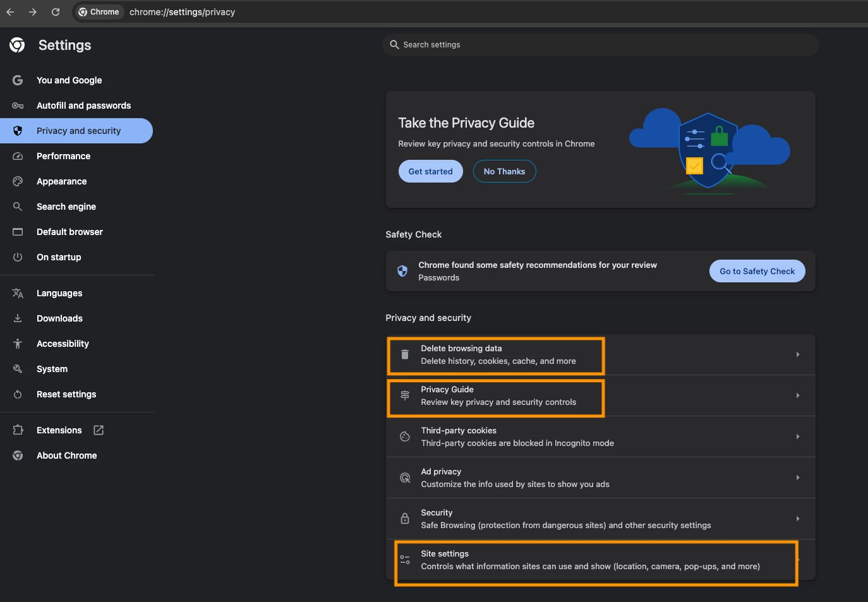Viewport: 868px width, 602px height.
Task: Click the cookie icon for Third-party cookies
Action: (405, 436)
